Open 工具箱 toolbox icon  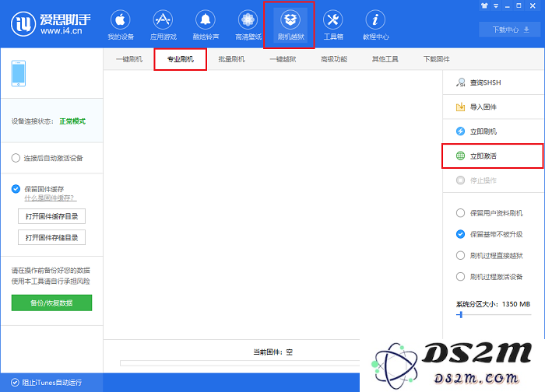click(333, 19)
